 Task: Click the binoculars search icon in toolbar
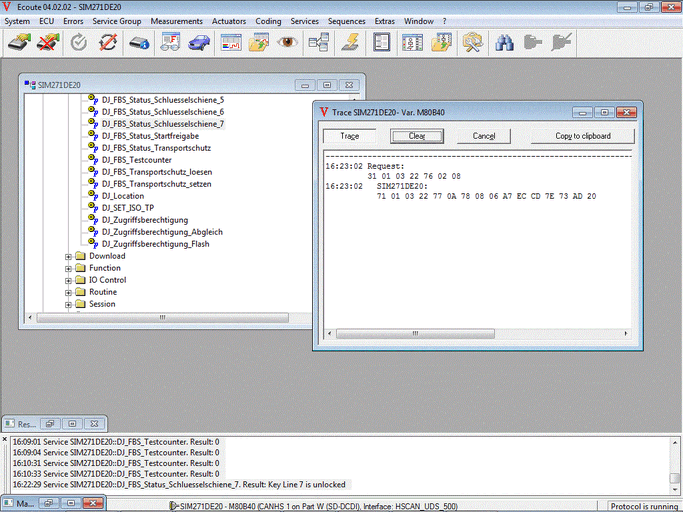[x=504, y=43]
